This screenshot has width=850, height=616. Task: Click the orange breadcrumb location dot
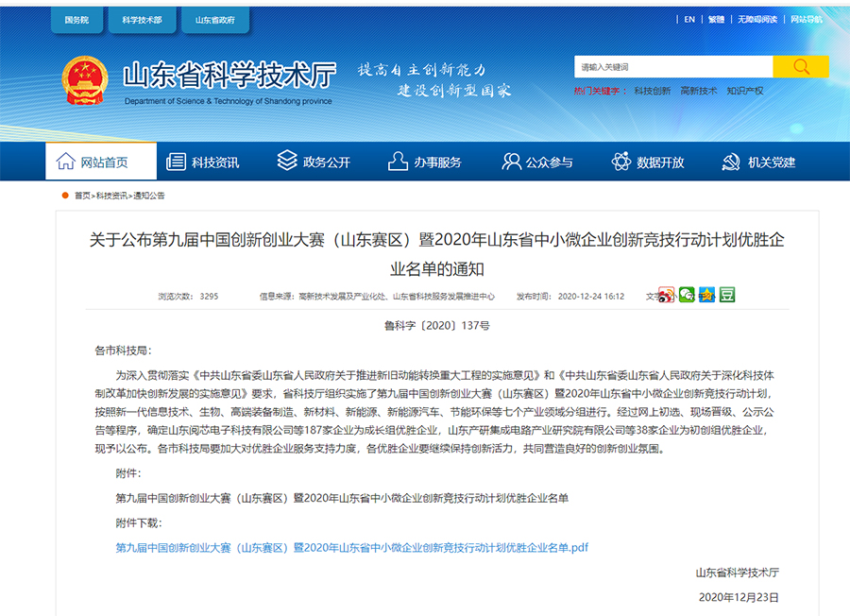pyautogui.click(x=64, y=196)
